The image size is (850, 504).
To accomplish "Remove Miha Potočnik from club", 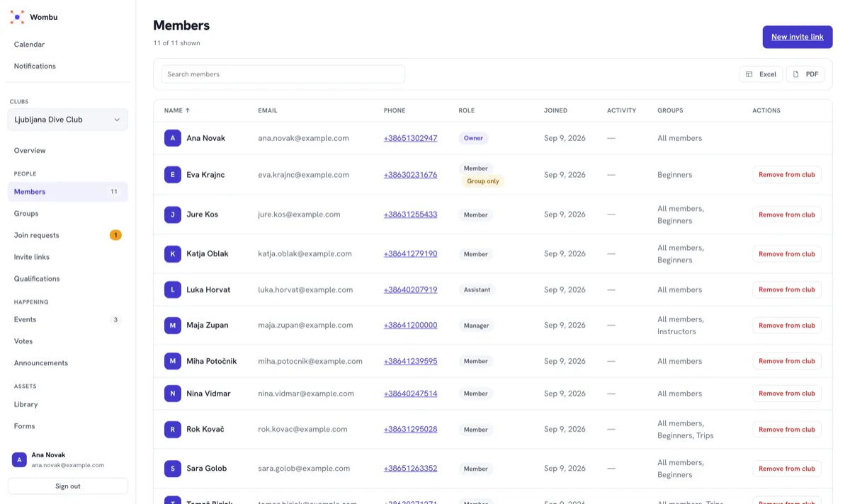I will [787, 361].
